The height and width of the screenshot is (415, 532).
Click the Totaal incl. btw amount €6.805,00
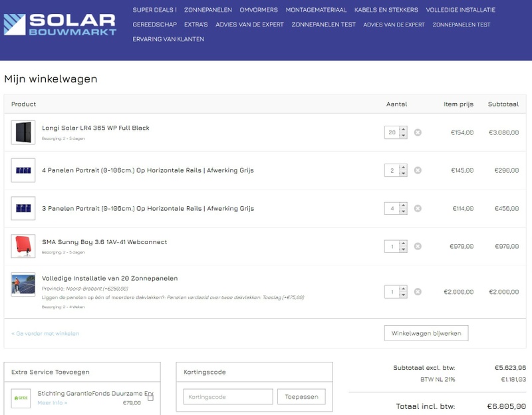click(x=507, y=406)
